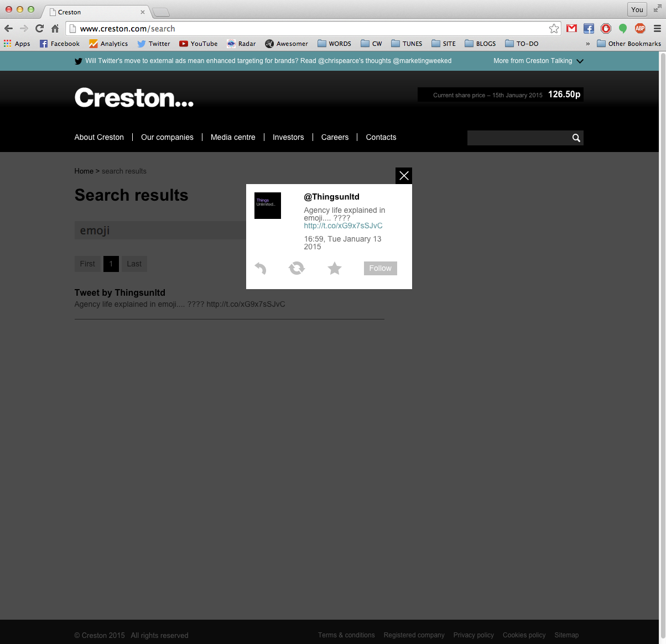The height and width of the screenshot is (644, 666).
Task: Expand WORDS bookmark folder
Action: coord(334,44)
